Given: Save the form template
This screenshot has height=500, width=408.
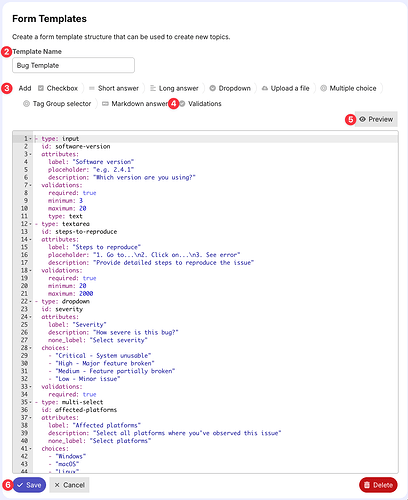Looking at the screenshot, I should [29, 485].
